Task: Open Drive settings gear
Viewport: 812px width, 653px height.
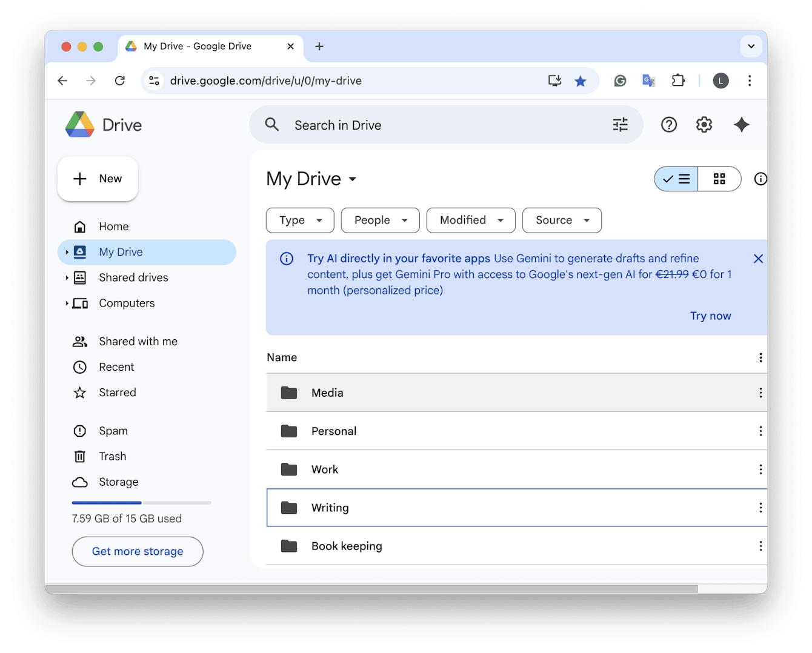Action: click(x=704, y=124)
